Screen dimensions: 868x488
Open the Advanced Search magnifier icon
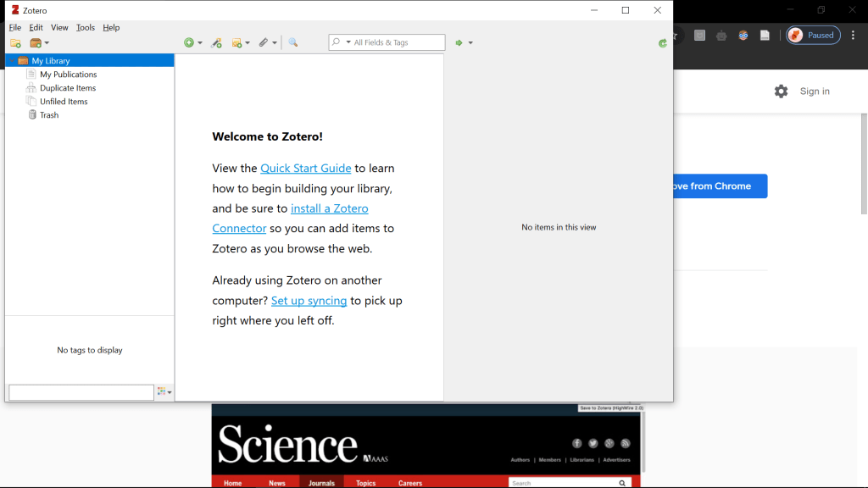tap(292, 43)
